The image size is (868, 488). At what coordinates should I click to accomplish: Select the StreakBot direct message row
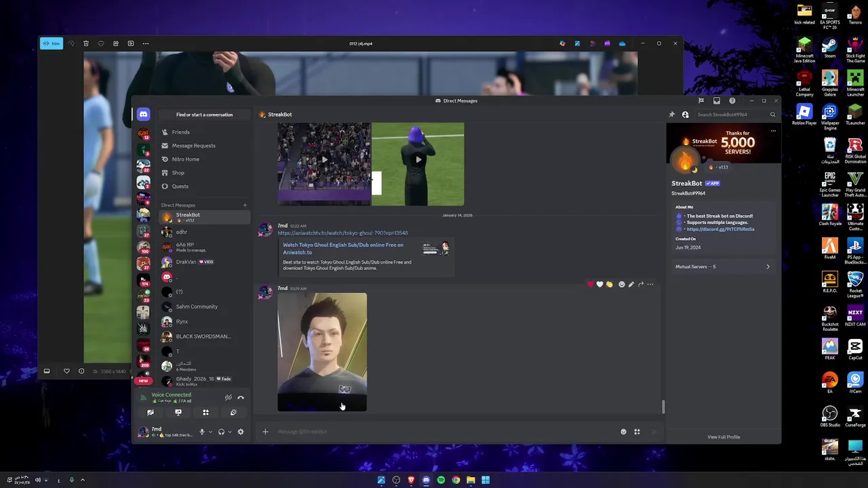tap(204, 217)
